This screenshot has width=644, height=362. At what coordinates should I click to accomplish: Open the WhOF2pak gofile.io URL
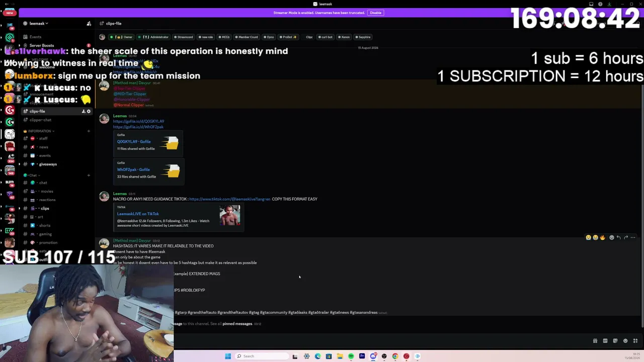point(138,127)
